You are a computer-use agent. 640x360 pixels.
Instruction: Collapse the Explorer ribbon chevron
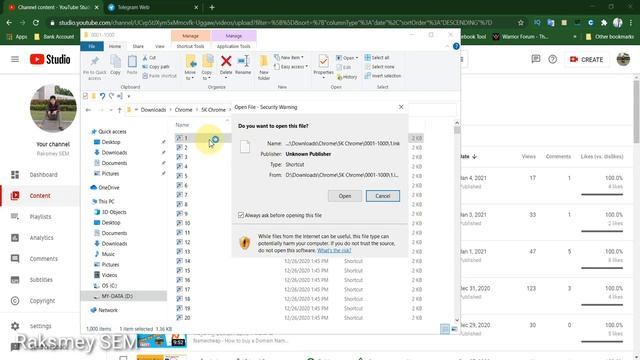click(447, 47)
